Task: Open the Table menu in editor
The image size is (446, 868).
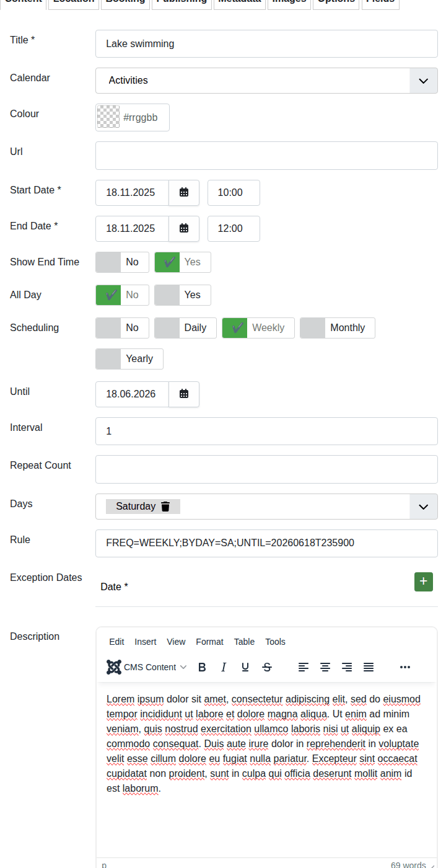Action: click(244, 642)
